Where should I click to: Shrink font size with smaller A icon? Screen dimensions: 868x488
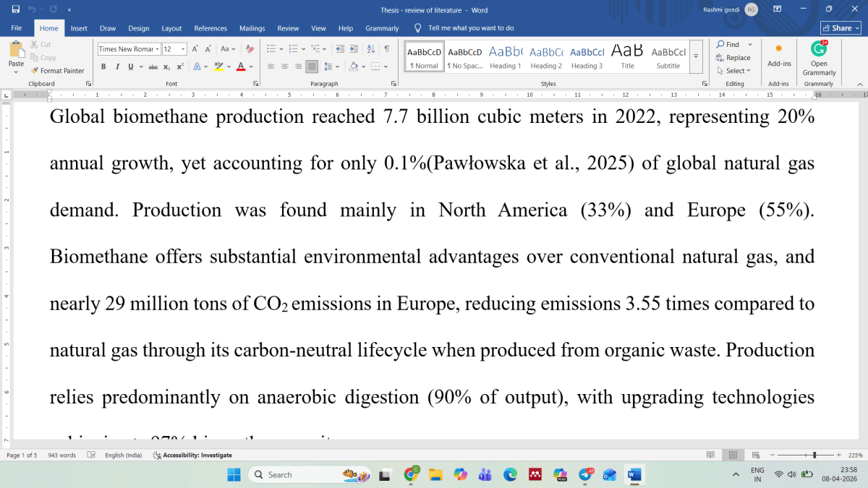click(x=208, y=48)
